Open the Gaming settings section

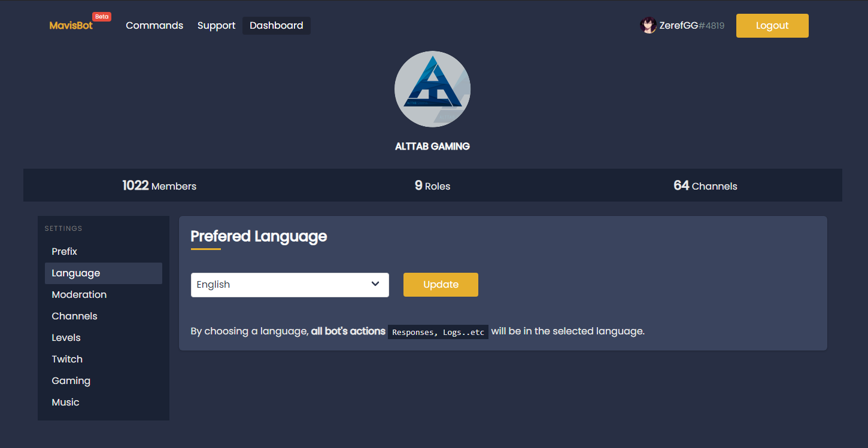[x=71, y=380]
